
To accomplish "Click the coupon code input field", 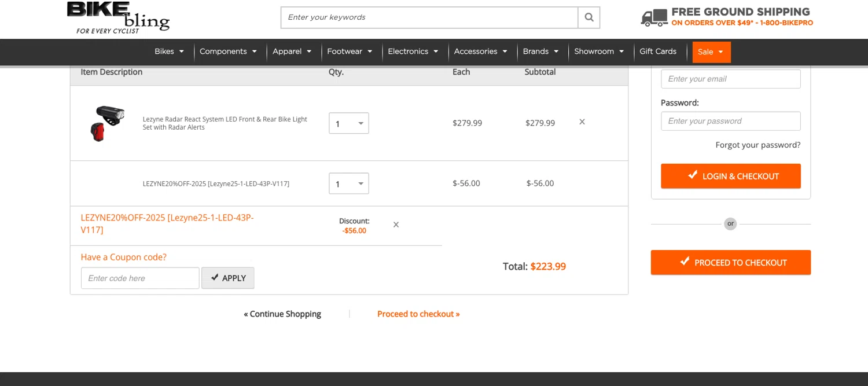I will pos(140,278).
